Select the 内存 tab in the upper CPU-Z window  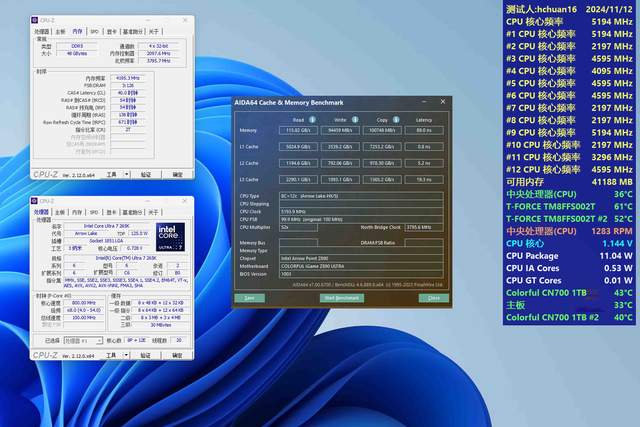click(77, 31)
